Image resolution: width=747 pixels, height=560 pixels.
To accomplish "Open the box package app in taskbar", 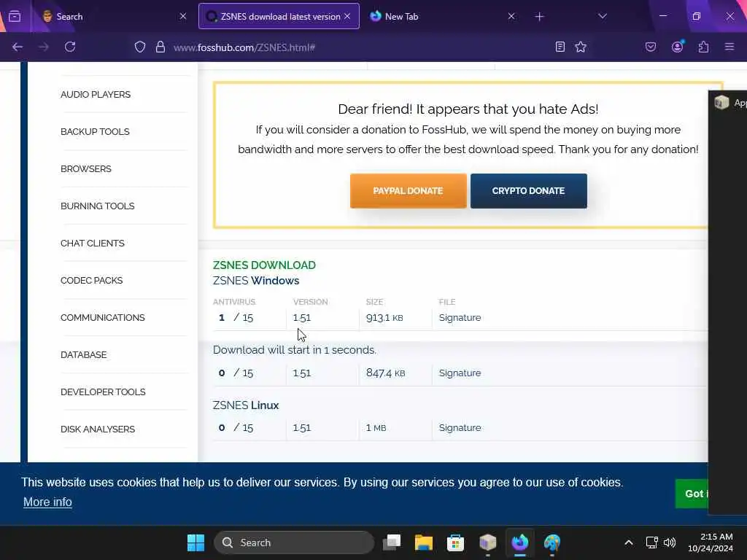I will click(488, 542).
